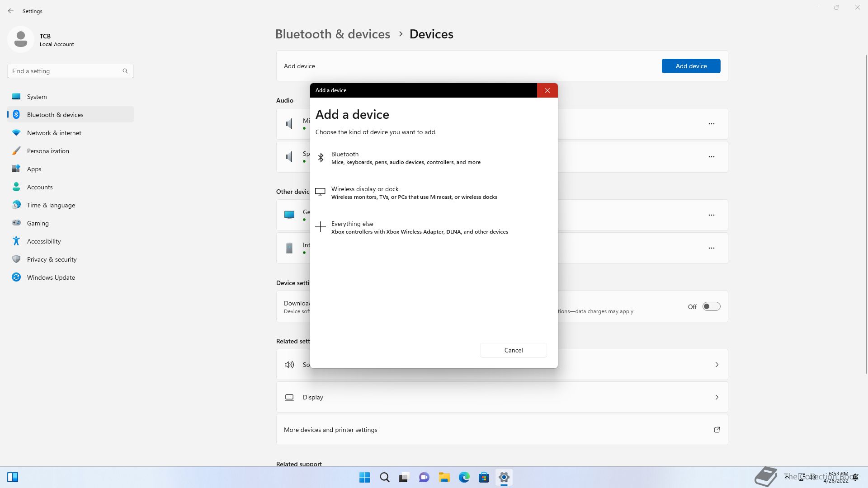This screenshot has width=868, height=488.
Task: Open more options for first Other device
Action: click(711, 215)
